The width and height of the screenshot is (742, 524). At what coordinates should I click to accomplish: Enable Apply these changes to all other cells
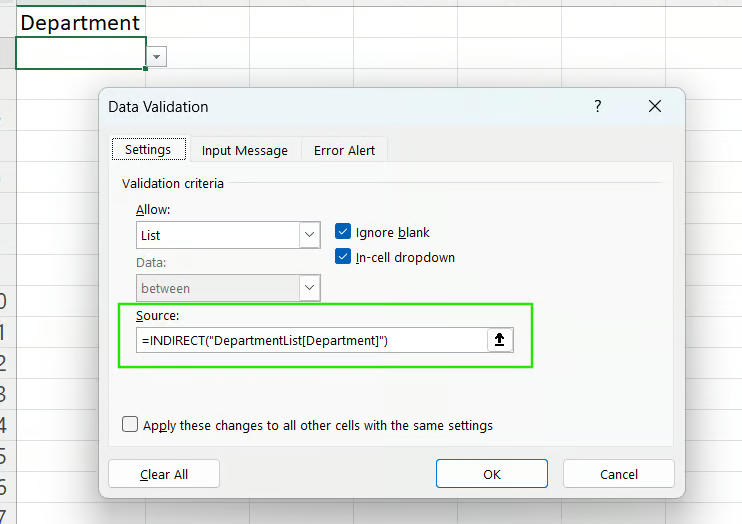[130, 424]
